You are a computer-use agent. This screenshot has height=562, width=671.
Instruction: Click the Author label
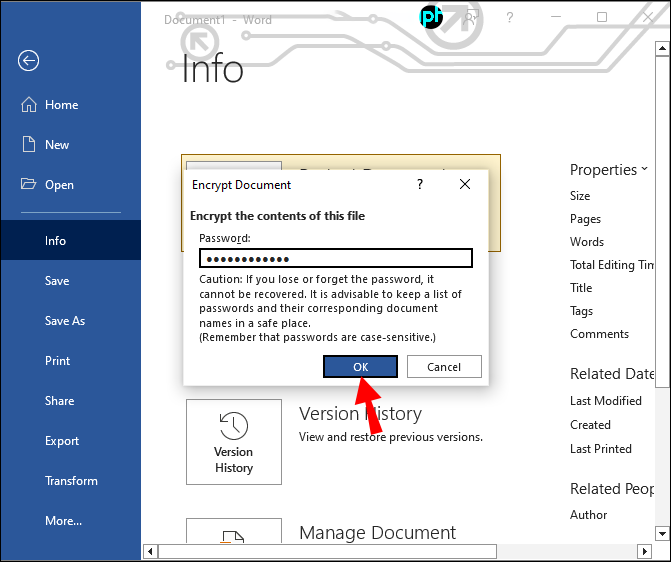click(x=588, y=515)
